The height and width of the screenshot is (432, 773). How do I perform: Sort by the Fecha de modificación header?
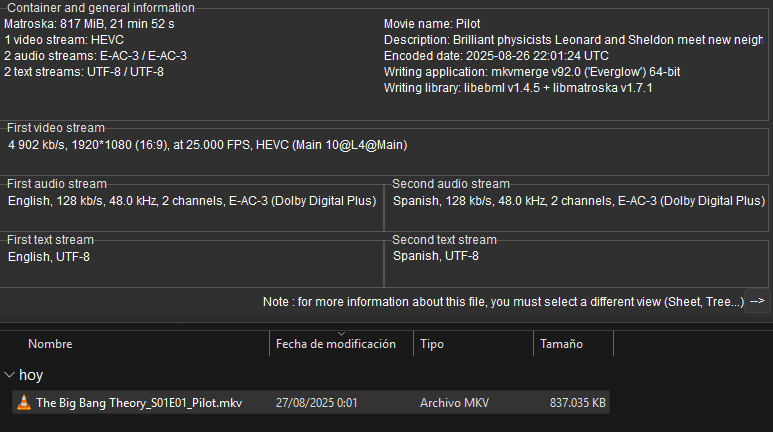tap(336, 344)
